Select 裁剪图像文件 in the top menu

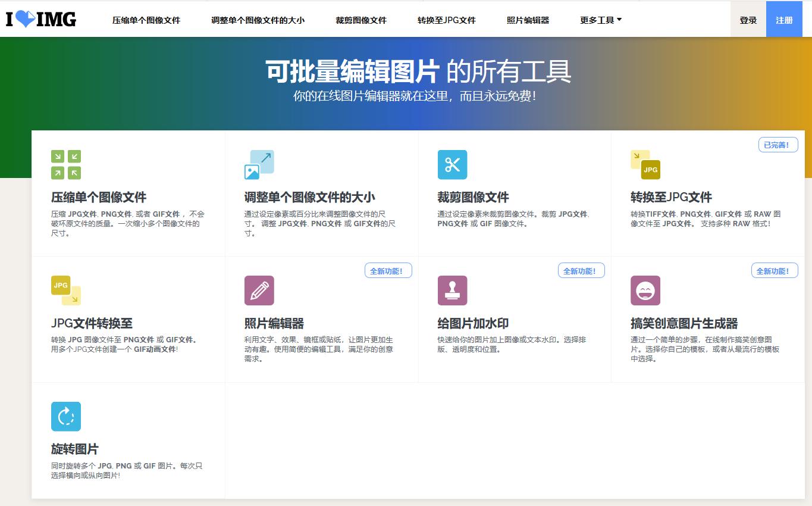pyautogui.click(x=360, y=19)
